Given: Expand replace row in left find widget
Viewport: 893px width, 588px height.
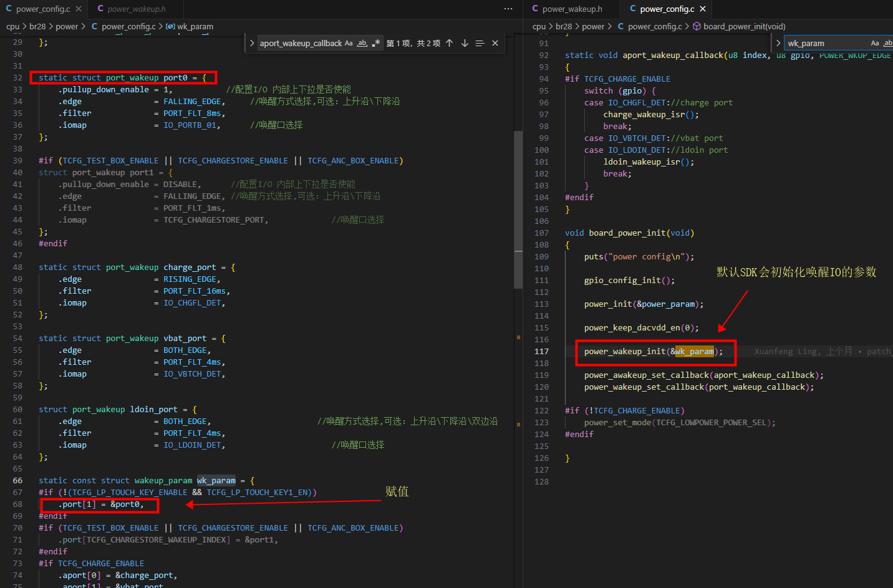Looking at the screenshot, I should (251, 43).
